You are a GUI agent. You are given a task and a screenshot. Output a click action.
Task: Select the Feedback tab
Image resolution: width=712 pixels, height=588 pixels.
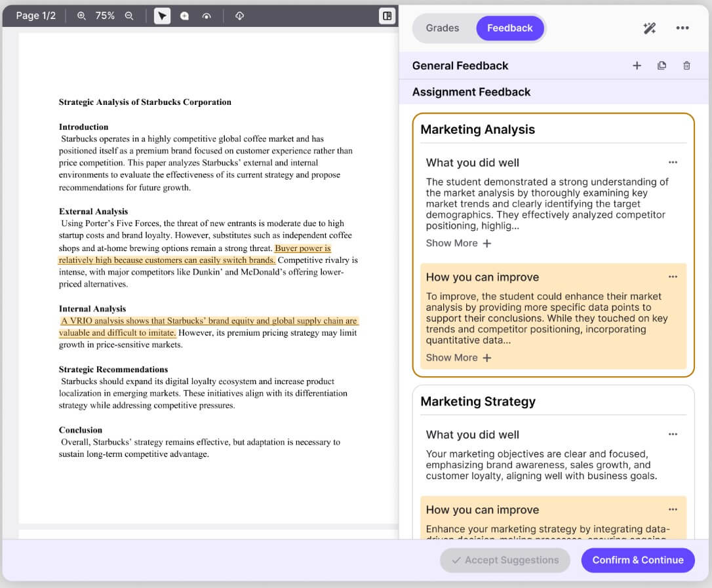click(x=510, y=28)
